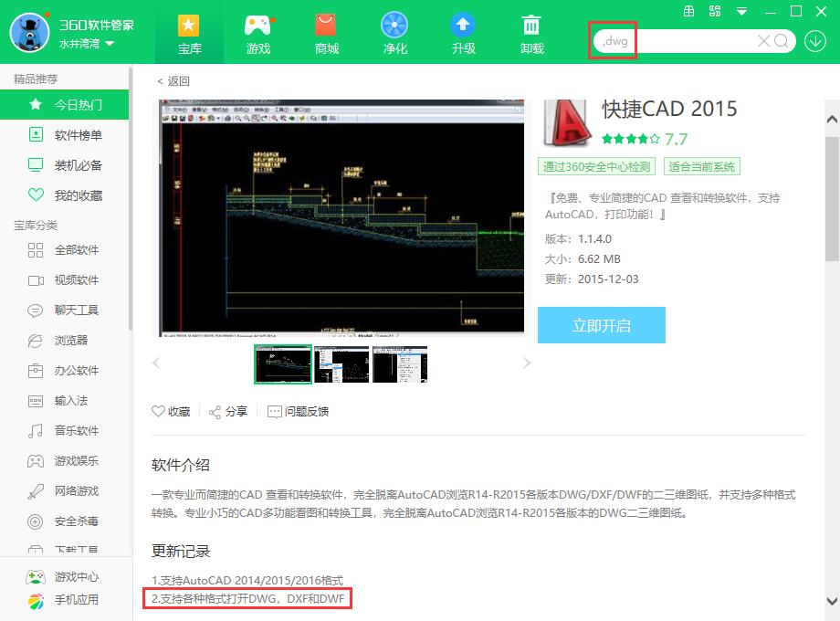Click 装机必备 monitor icon
The height and width of the screenshot is (621, 840).
coord(36,164)
